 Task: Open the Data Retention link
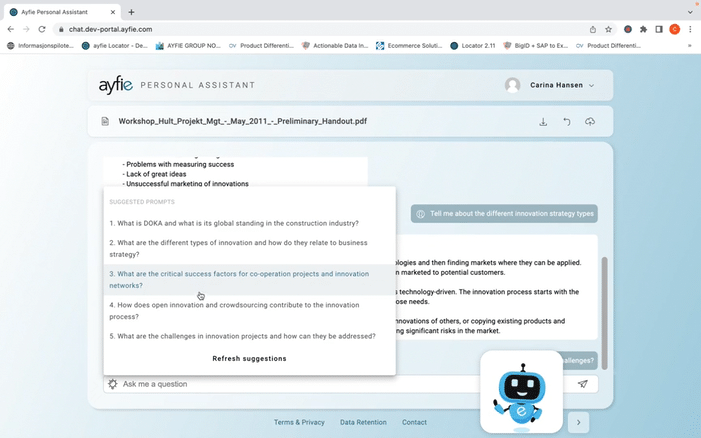point(363,422)
